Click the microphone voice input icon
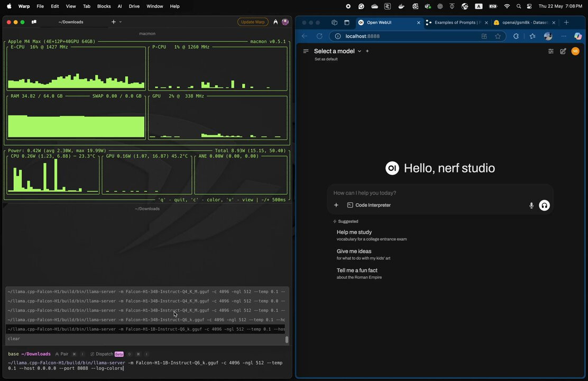 click(531, 205)
